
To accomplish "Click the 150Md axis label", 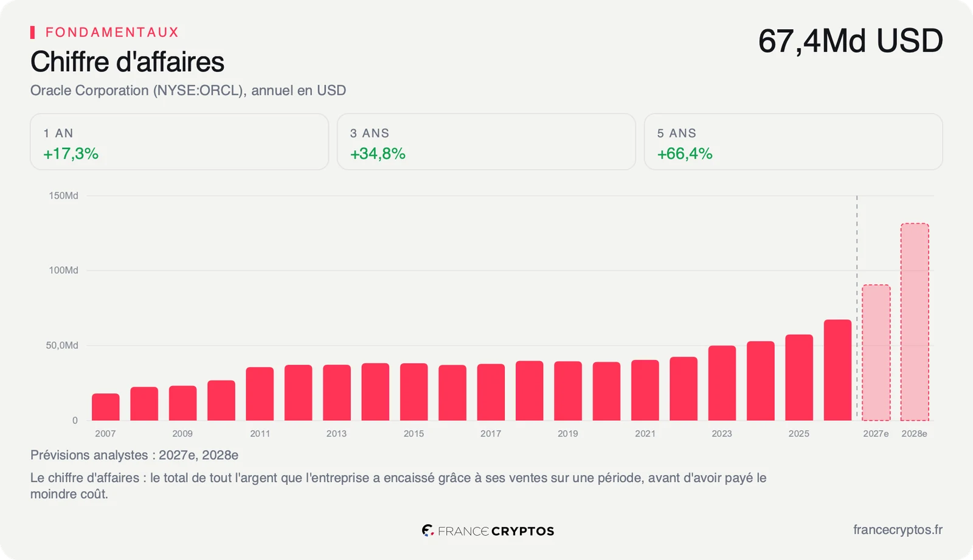I will [63, 196].
